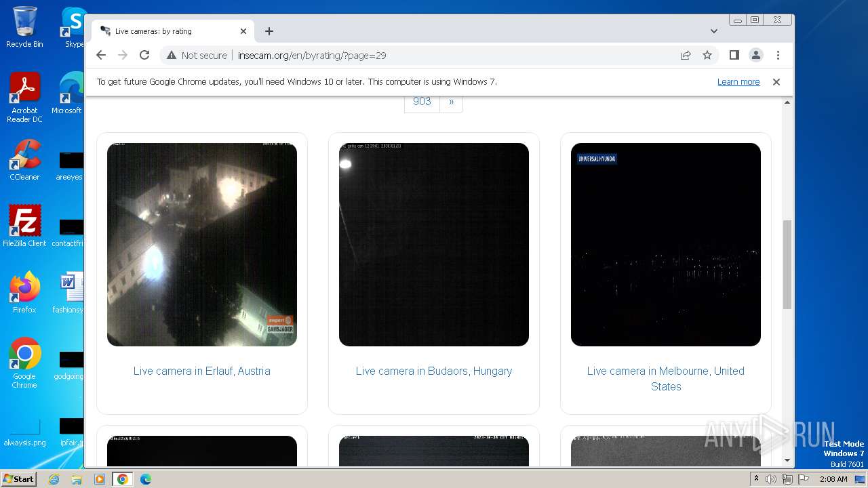Open the Not secure site info
This screenshot has width=868, height=488.
[x=197, y=56]
